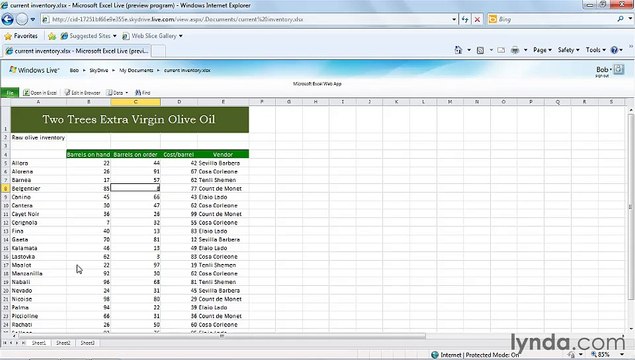Click the red Stop loading icon

coord(477,19)
